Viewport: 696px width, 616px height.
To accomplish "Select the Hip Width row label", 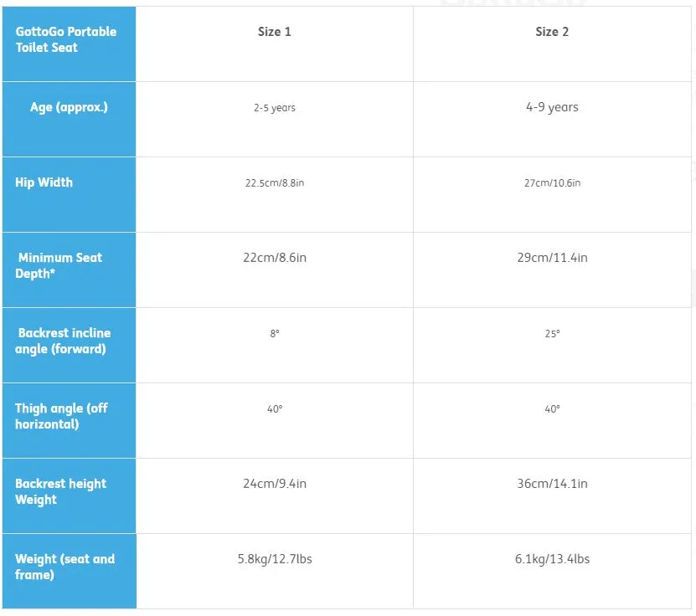I will tap(44, 182).
